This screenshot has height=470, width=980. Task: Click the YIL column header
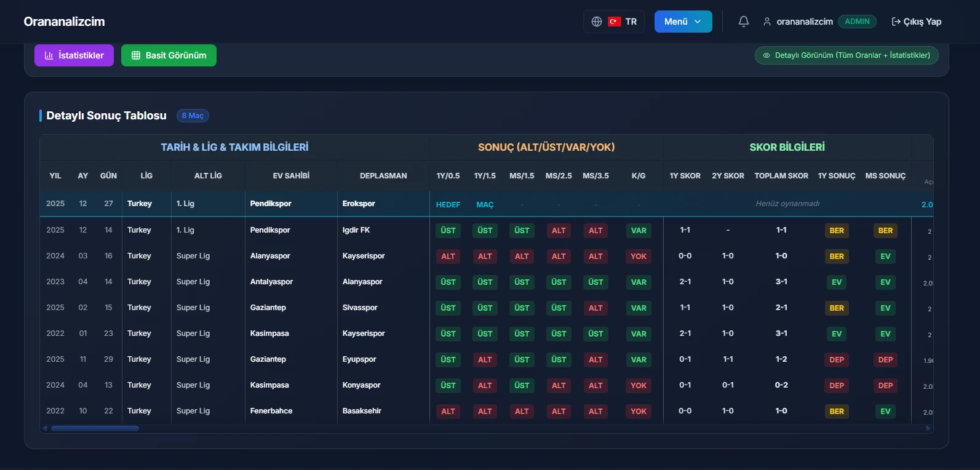pyautogui.click(x=55, y=176)
